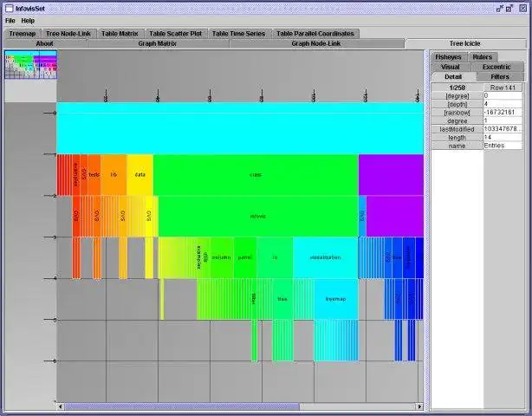The image size is (532, 416).
Task: Open the File menu
Action: tap(10, 21)
